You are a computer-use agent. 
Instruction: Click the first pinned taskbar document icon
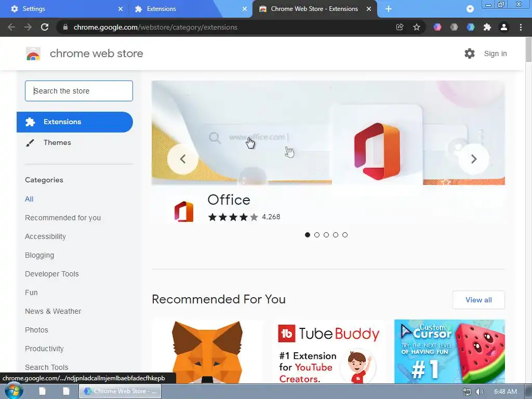click(42, 391)
